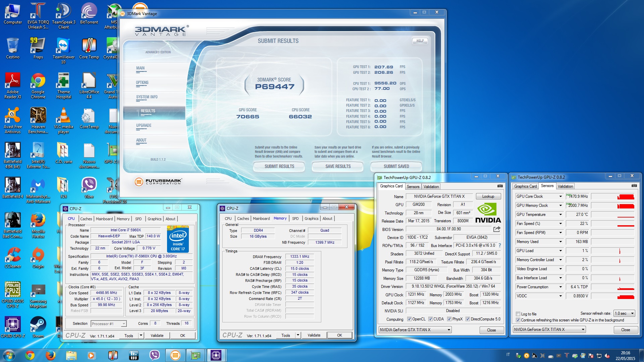Click HELP button in 3DMark Vantage
The image size is (644, 362).
coord(420,41)
